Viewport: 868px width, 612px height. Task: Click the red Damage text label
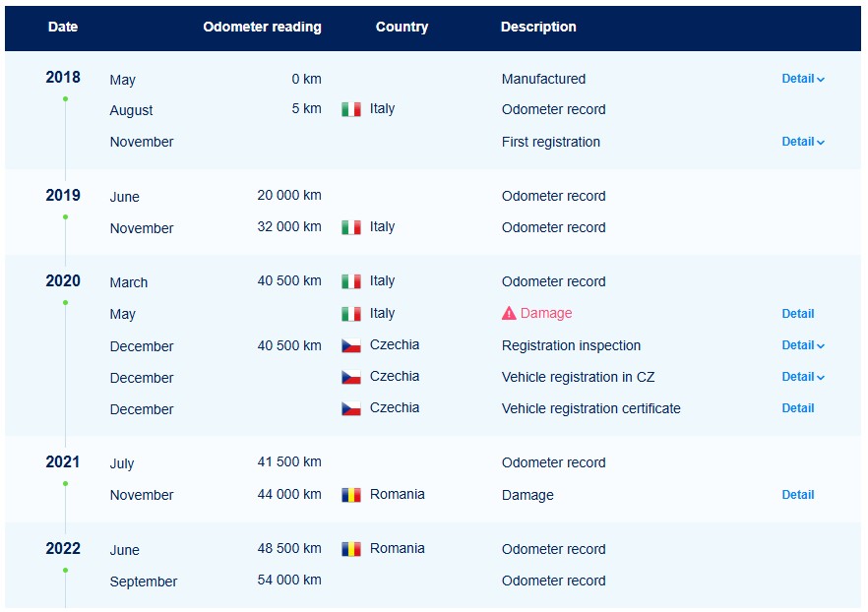[x=546, y=313]
